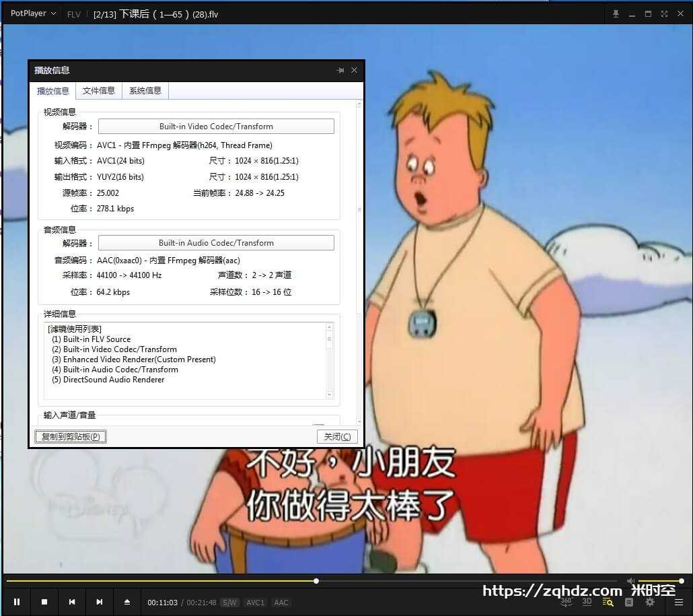Stop the video with the stop button
Screen dimensions: 693x616
[44, 602]
